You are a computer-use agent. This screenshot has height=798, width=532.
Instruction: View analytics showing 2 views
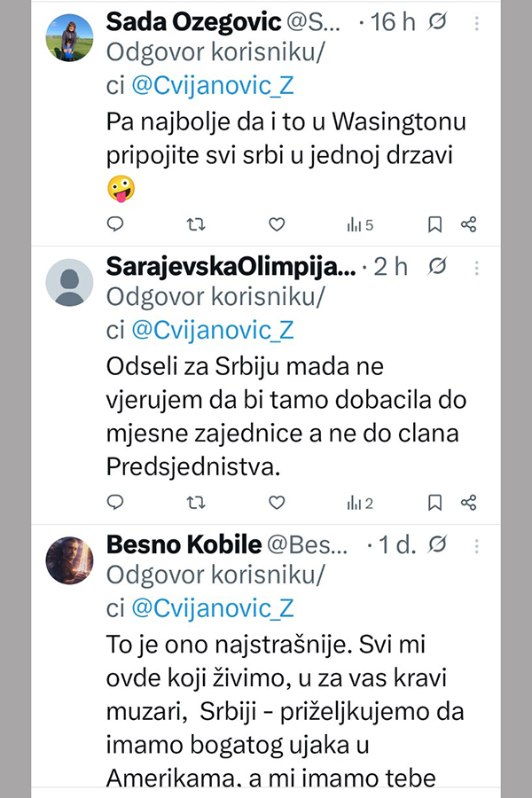point(359,503)
